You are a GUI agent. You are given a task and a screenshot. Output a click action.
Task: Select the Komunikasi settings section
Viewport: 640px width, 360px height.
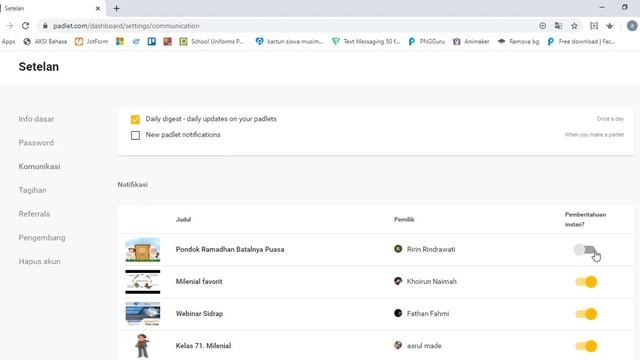coord(39,167)
